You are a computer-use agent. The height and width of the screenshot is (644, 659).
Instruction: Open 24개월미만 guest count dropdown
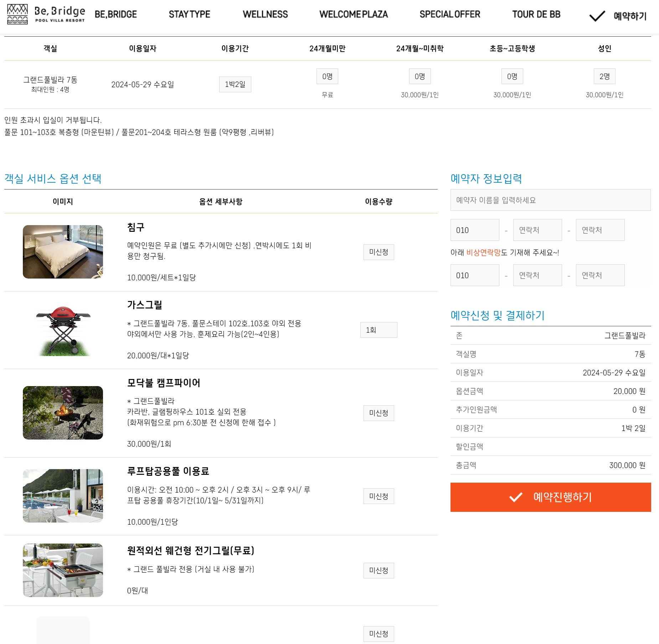327,77
